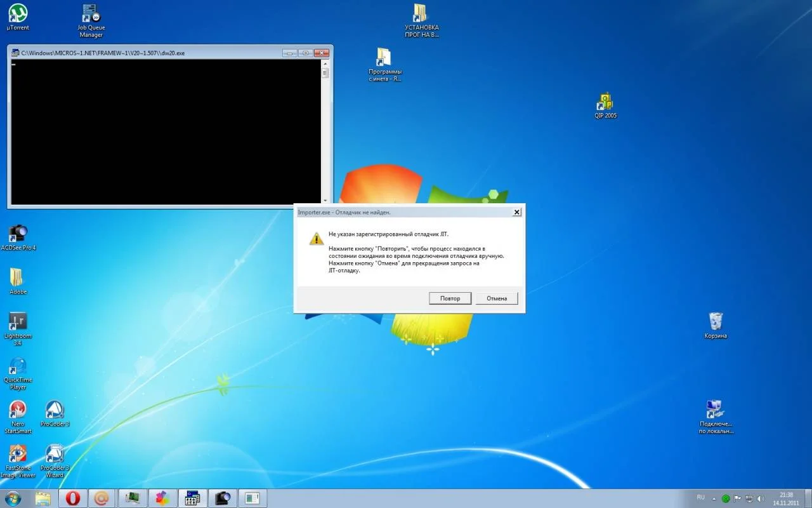Open the volume speaker tray icon
The width and height of the screenshot is (812, 508).
[x=761, y=498]
